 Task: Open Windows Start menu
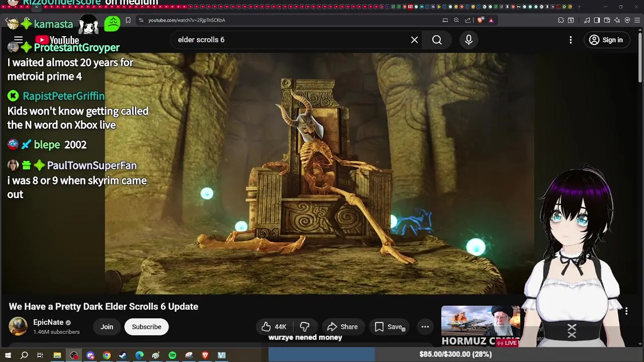tap(8, 355)
